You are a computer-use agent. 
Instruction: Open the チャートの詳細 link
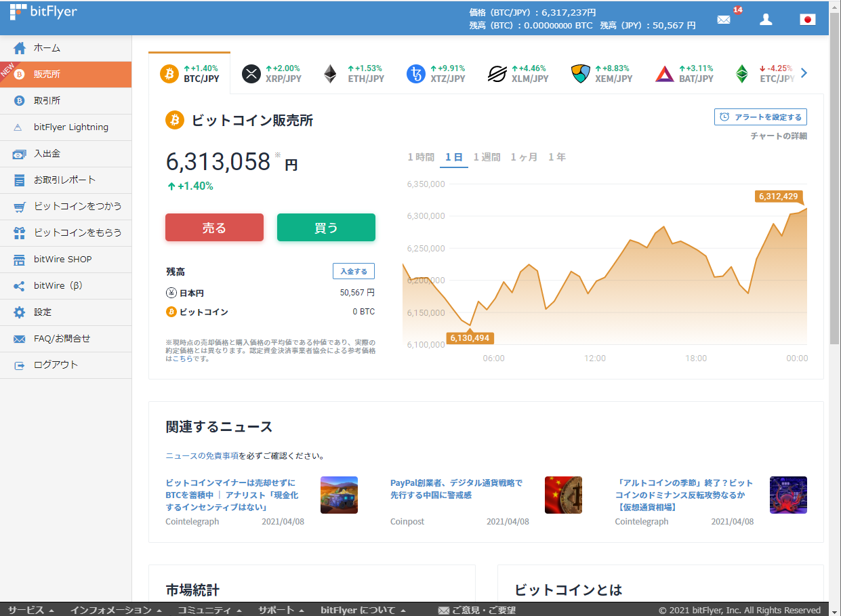tap(779, 136)
